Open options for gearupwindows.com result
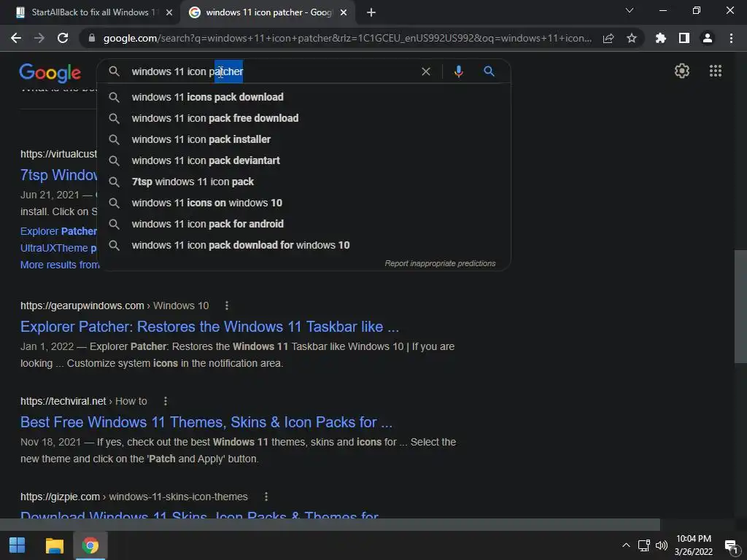The width and height of the screenshot is (747, 560). [x=227, y=306]
